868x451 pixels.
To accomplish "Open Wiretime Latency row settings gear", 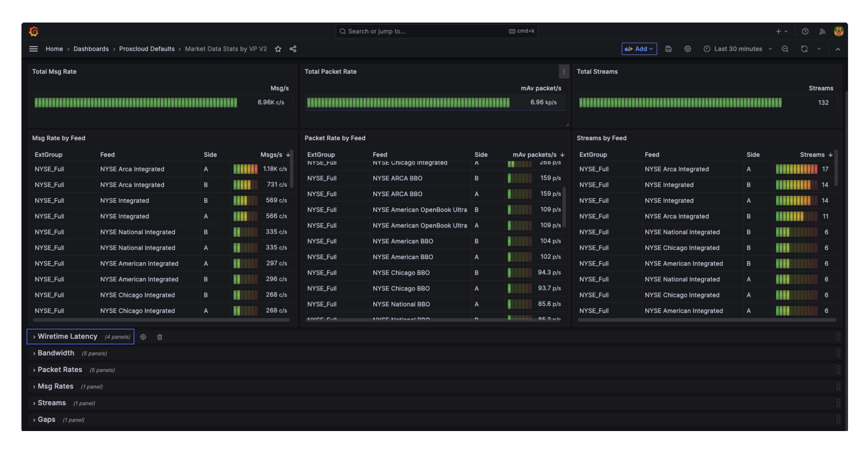I will point(143,337).
